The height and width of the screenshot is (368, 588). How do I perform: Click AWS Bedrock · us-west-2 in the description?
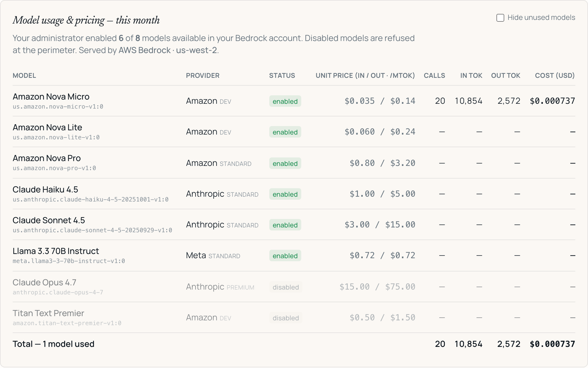[x=168, y=50]
